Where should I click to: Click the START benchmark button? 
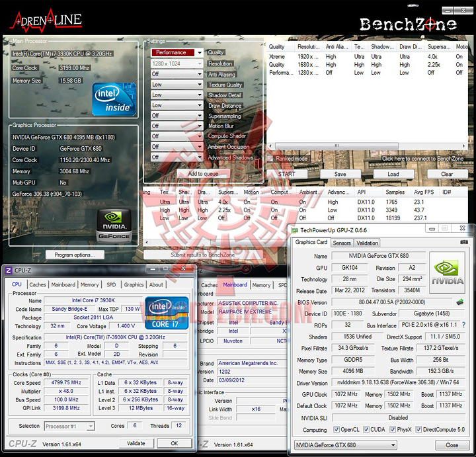[x=287, y=174]
